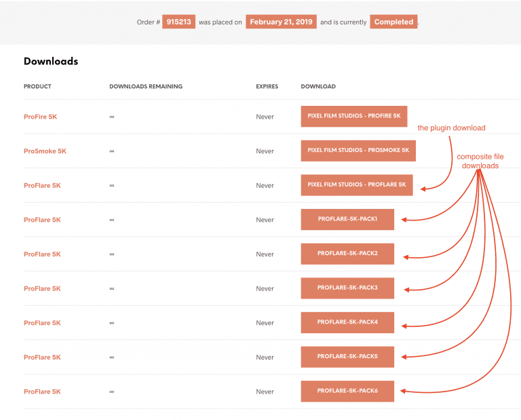Download PROFLARE-5K-PACK6 file
The width and height of the screenshot is (521, 420).
(347, 391)
